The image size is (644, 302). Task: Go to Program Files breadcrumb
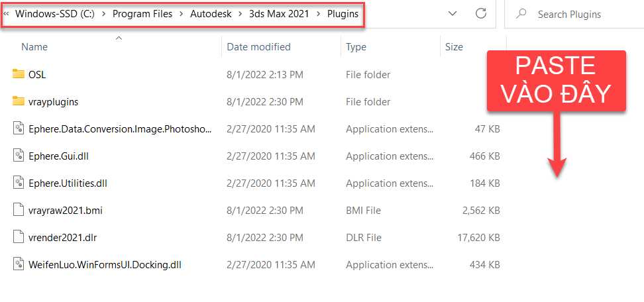point(142,14)
